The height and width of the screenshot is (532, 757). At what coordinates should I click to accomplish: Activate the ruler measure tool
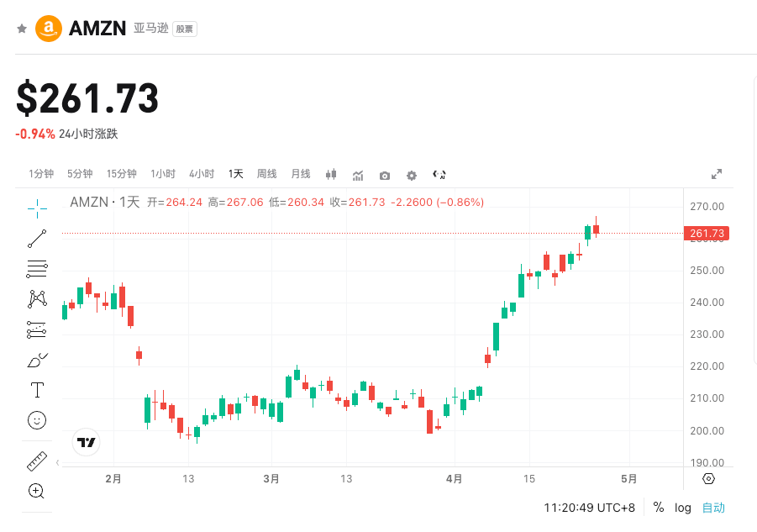[x=37, y=461]
